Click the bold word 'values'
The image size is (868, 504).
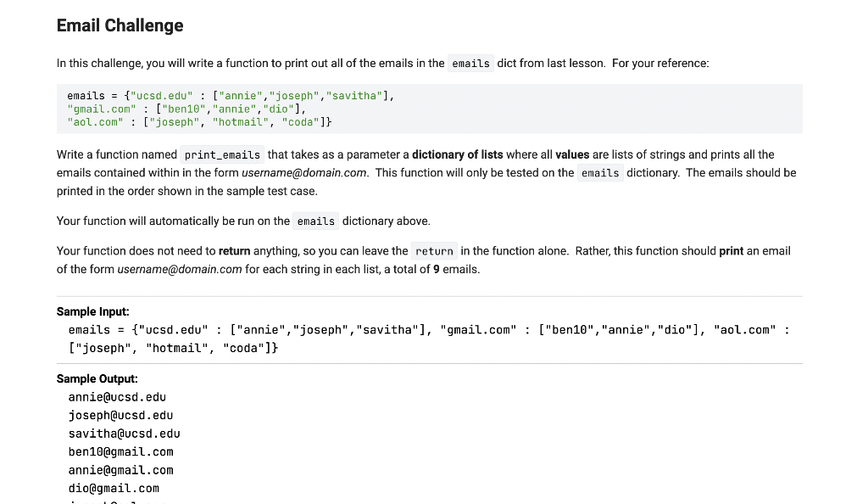coord(572,154)
